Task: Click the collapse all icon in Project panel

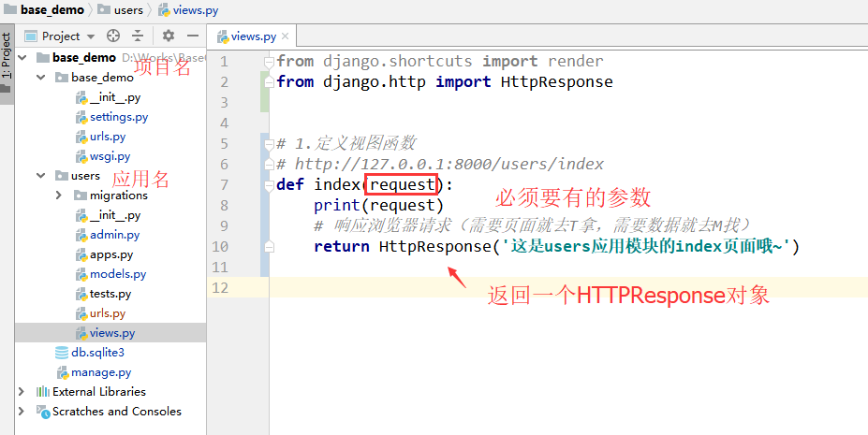Action: click(x=138, y=36)
